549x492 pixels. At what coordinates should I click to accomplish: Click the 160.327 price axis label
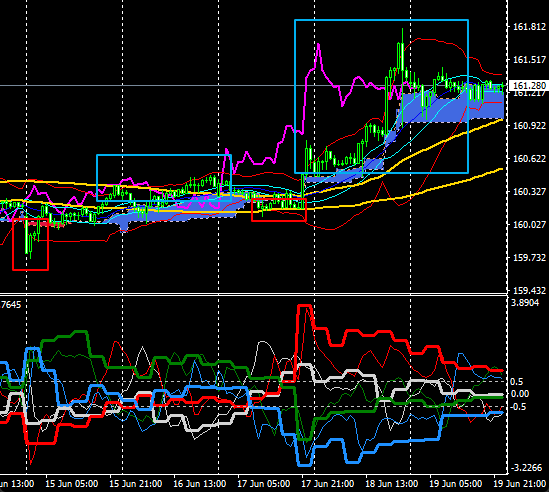pyautogui.click(x=529, y=192)
